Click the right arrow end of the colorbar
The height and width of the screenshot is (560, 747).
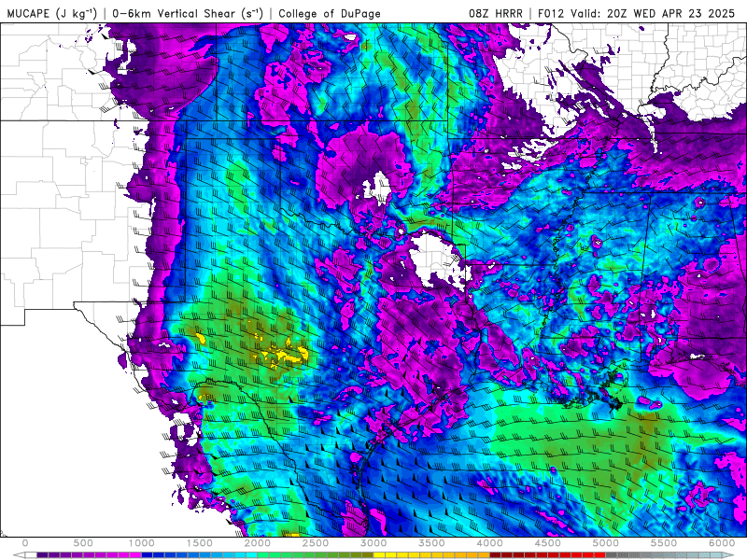point(728,554)
